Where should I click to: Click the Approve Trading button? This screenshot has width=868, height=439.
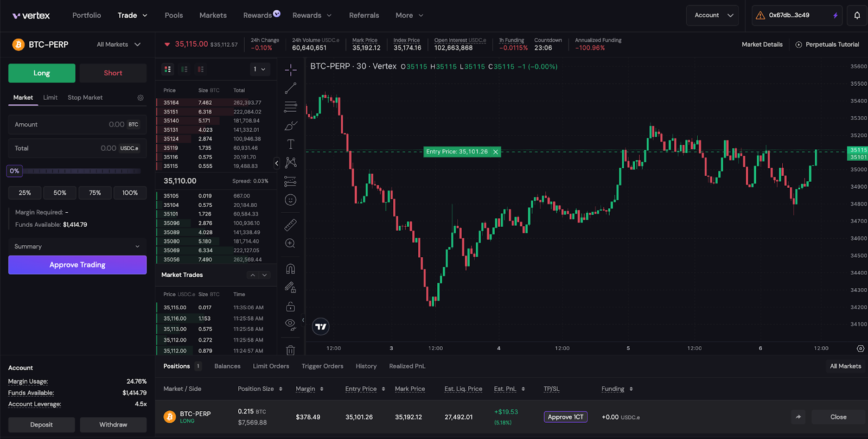[77, 265]
